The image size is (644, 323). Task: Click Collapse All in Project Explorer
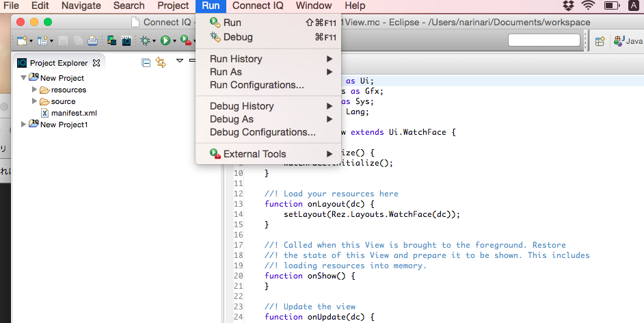click(x=146, y=62)
